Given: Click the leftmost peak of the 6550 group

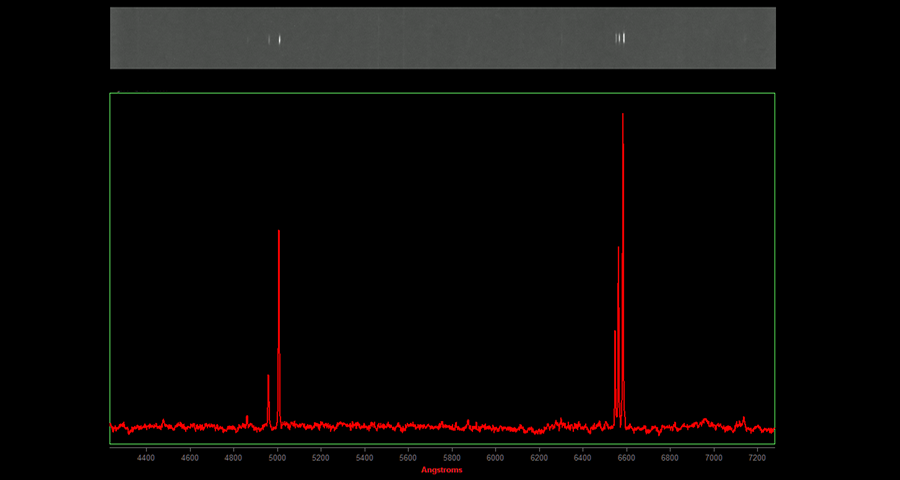Looking at the screenshot, I should (x=614, y=333).
